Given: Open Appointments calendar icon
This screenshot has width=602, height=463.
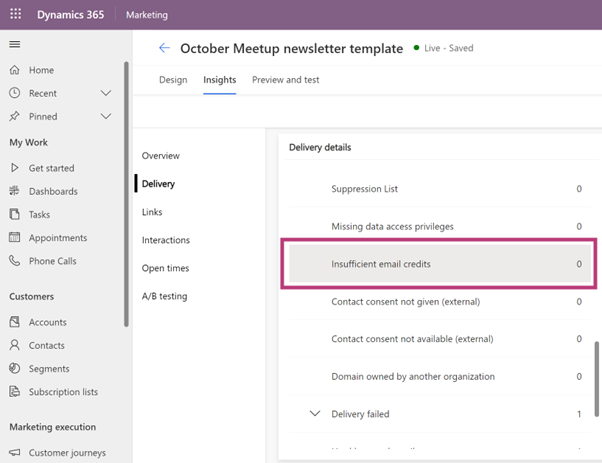Looking at the screenshot, I should click(x=15, y=238).
